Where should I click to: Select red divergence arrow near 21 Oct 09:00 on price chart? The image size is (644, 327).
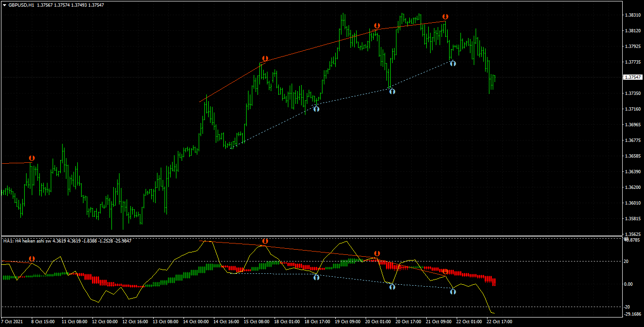pyautogui.click(x=445, y=17)
